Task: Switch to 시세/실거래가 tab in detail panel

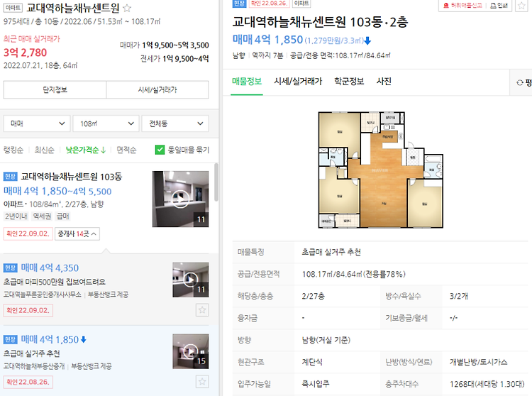Action: tap(298, 82)
